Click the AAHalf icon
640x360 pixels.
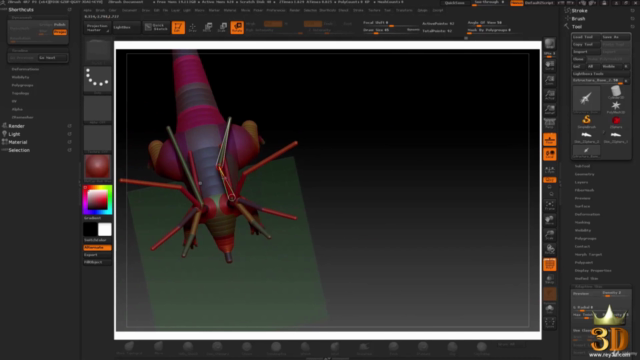tap(550, 109)
